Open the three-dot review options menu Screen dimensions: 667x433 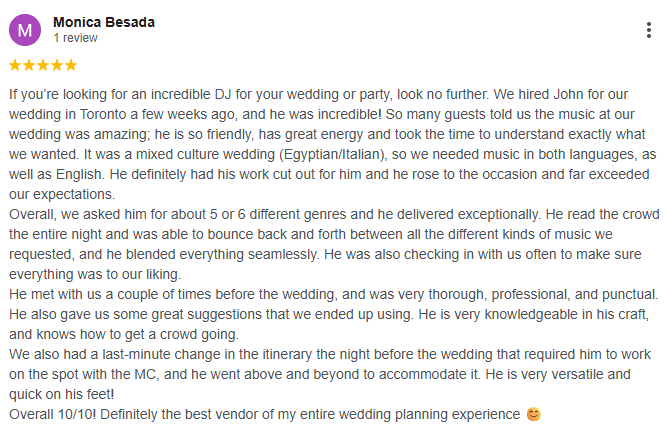tap(648, 30)
